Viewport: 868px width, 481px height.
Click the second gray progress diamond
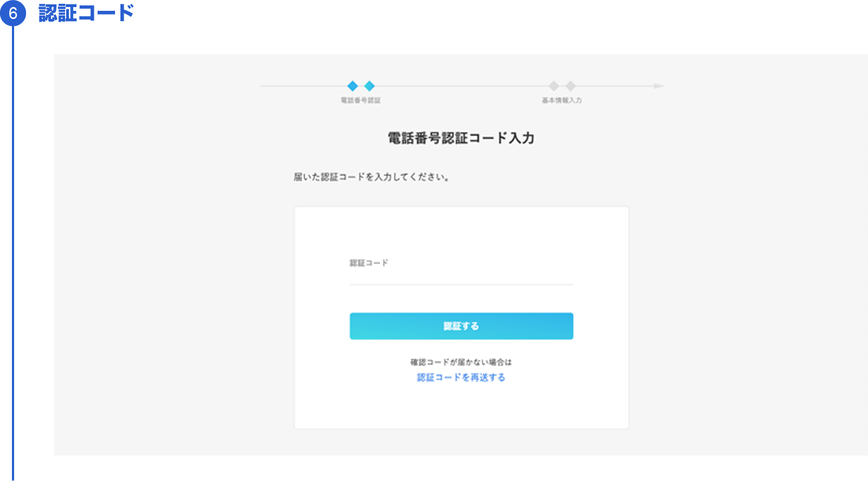pyautogui.click(x=571, y=86)
